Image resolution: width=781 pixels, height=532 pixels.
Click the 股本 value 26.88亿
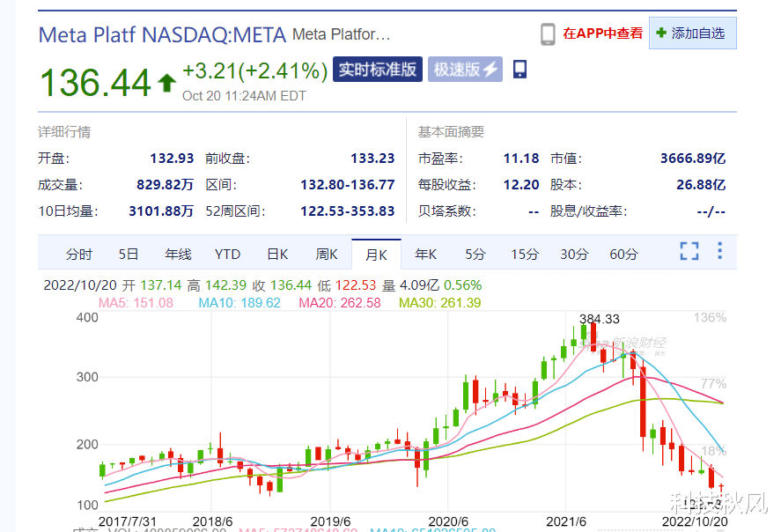[701, 185]
